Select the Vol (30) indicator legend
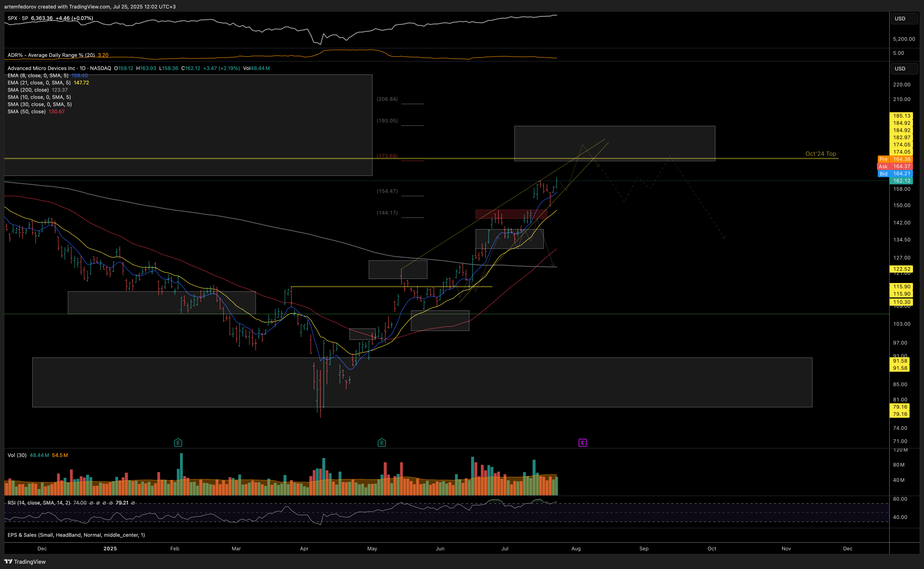 click(17, 455)
